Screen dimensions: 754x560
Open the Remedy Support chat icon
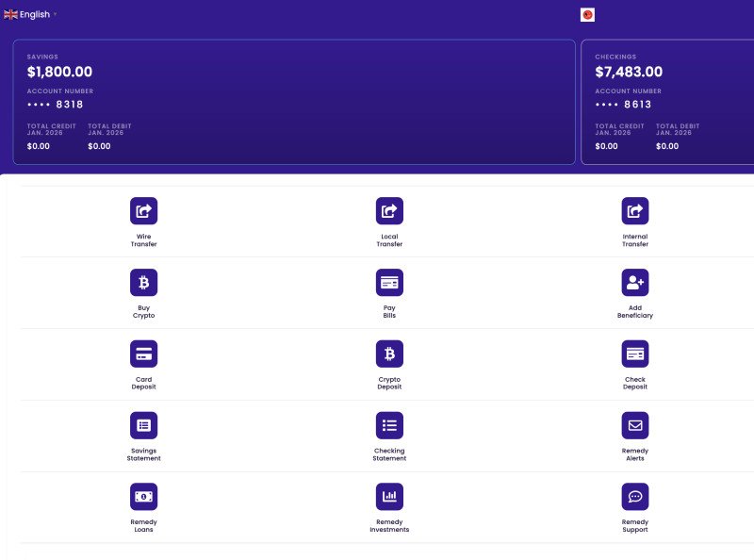pyautogui.click(x=635, y=497)
